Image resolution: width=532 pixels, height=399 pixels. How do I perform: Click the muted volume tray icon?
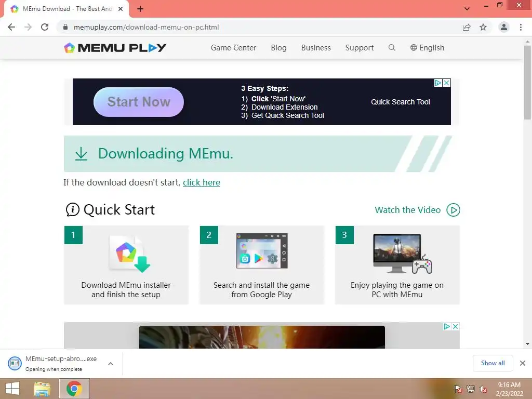click(483, 389)
